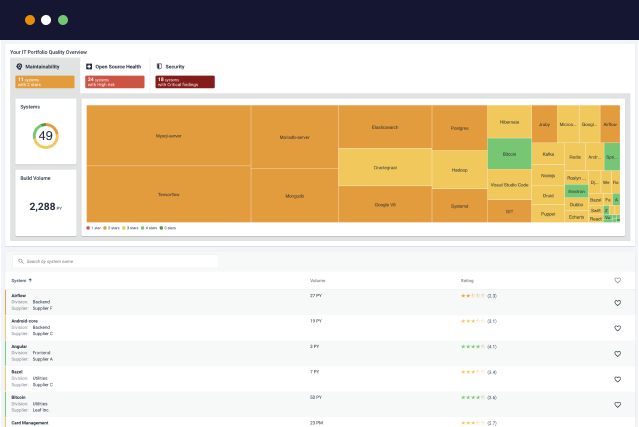Toggle the 1 star legend item
Viewport: 639px width, 427px height.
coord(94,228)
